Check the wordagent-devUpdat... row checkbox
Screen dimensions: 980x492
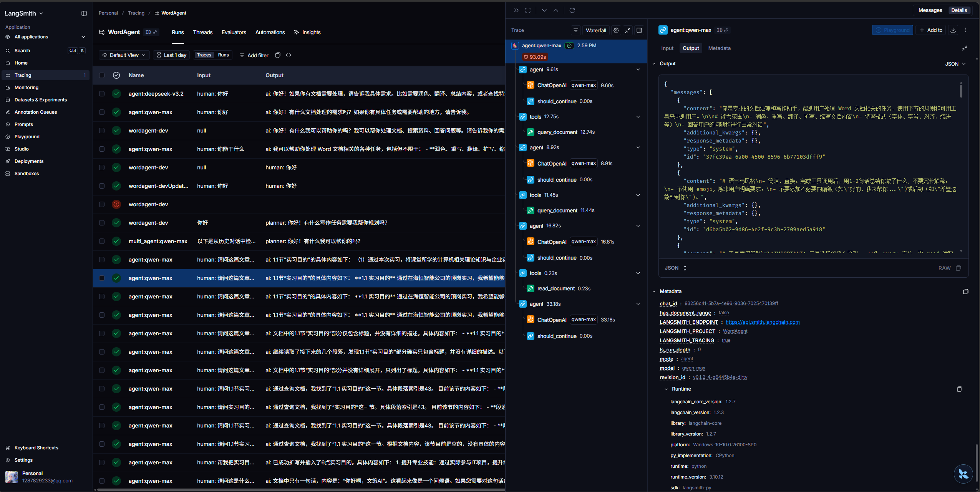click(102, 186)
